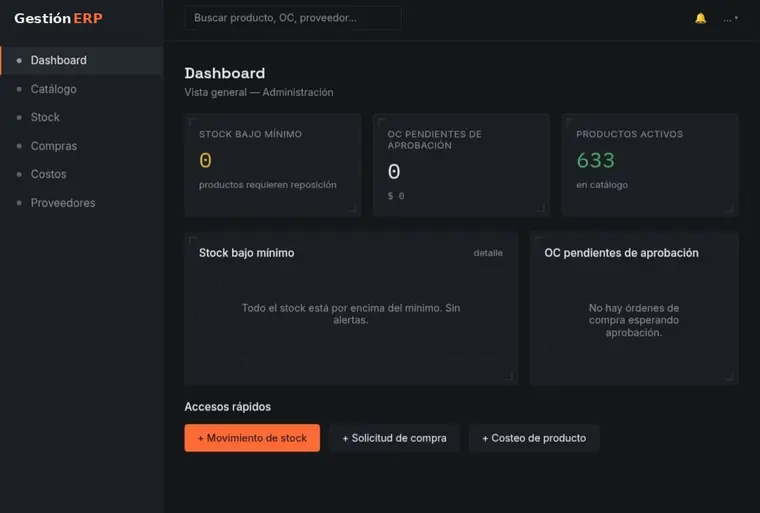The image size is (760, 513).
Task: Click the 'Vista general — Administración' subtitle
Action: pos(259,92)
